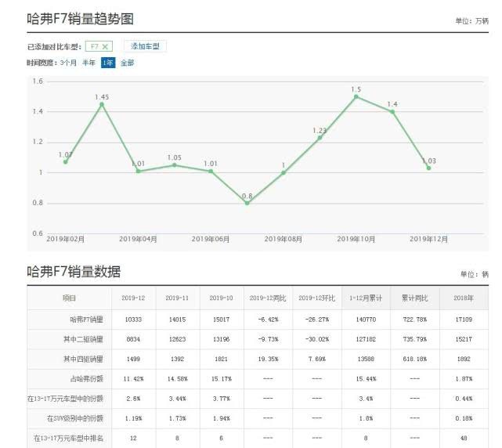Click the 2019-12环比 column header

click(316, 298)
